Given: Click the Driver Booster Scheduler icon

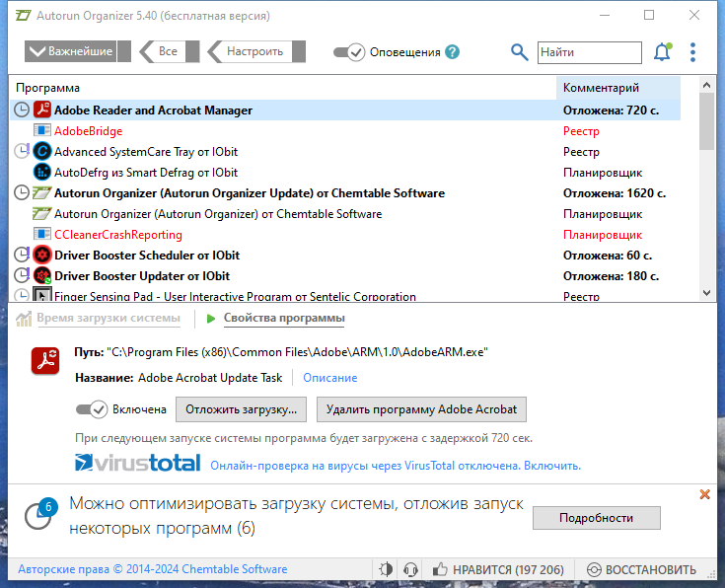Looking at the screenshot, I should (42, 255).
